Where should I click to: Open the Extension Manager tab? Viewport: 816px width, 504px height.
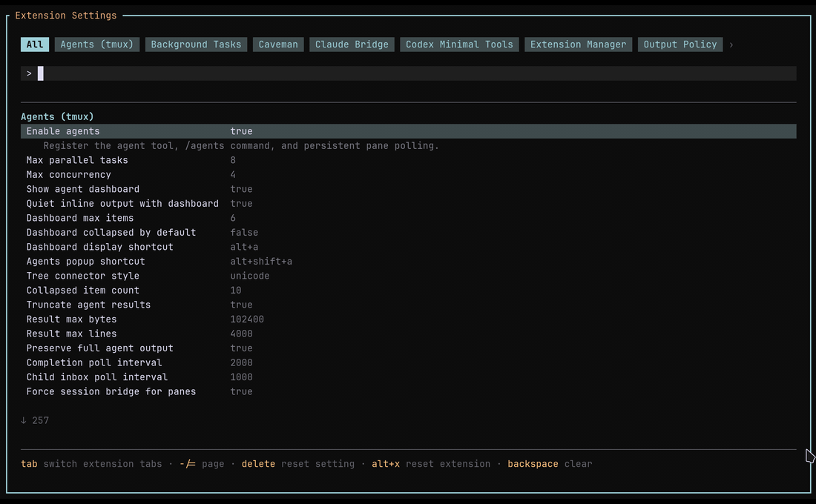[578, 44]
